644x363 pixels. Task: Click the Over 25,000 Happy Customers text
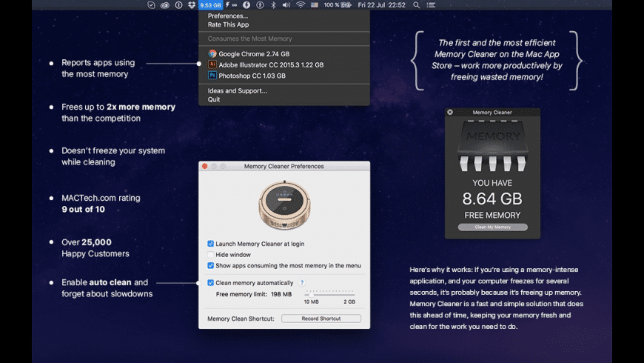tap(95, 248)
